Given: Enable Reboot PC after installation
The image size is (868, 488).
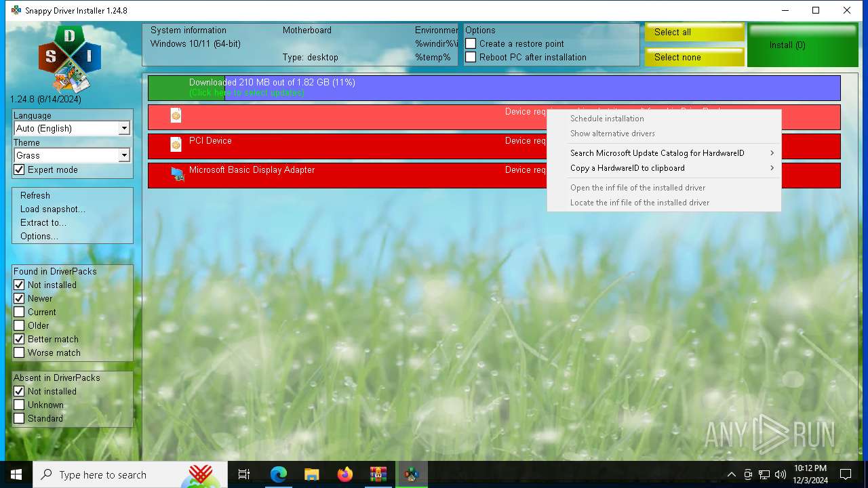Looking at the screenshot, I should coord(471,57).
